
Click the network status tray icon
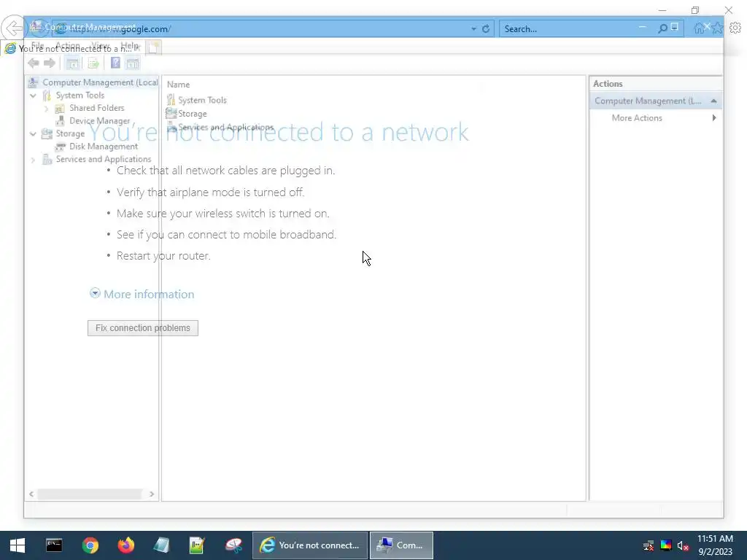pos(648,545)
